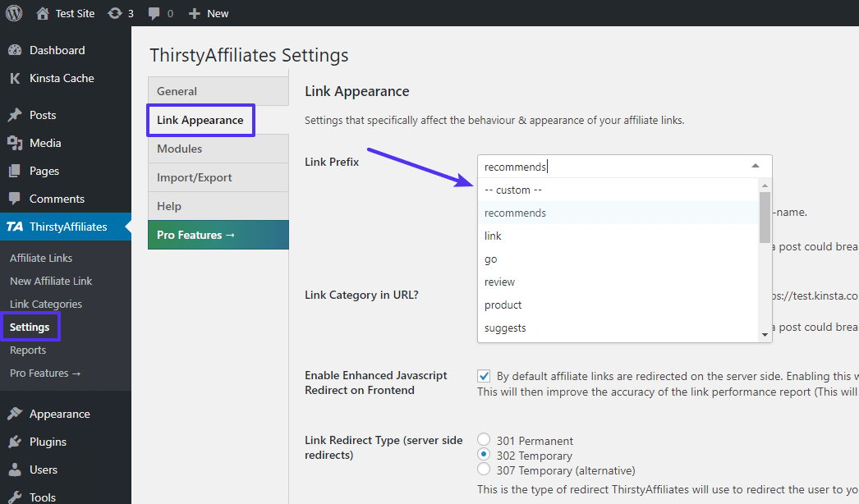Select 'suggests' option in prefix list

[x=505, y=328]
